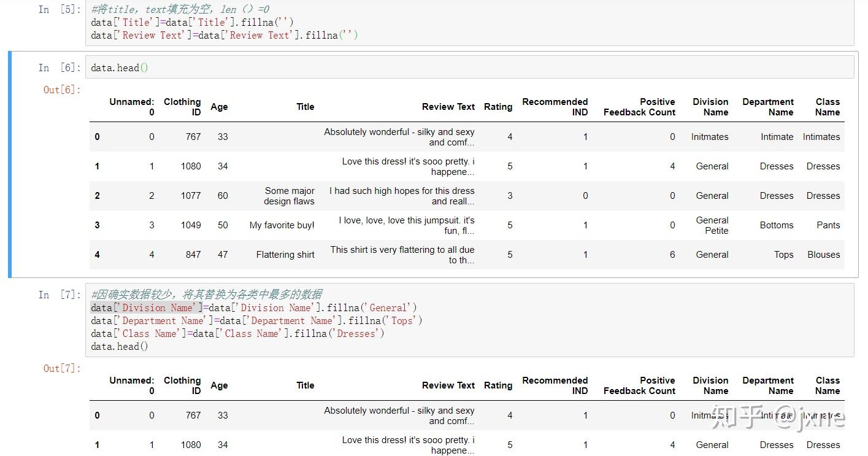Select the 'Some major design flaws' title cell
The height and width of the screenshot is (456, 868).
click(x=289, y=196)
